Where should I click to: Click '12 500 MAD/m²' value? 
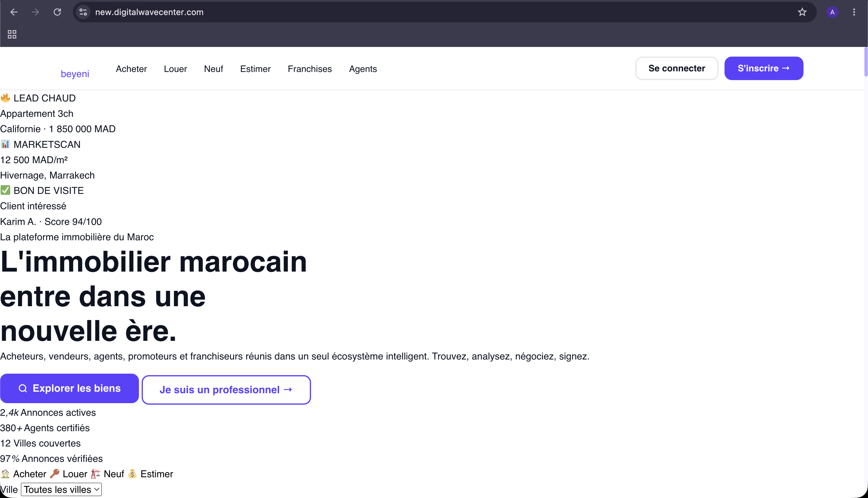point(34,160)
